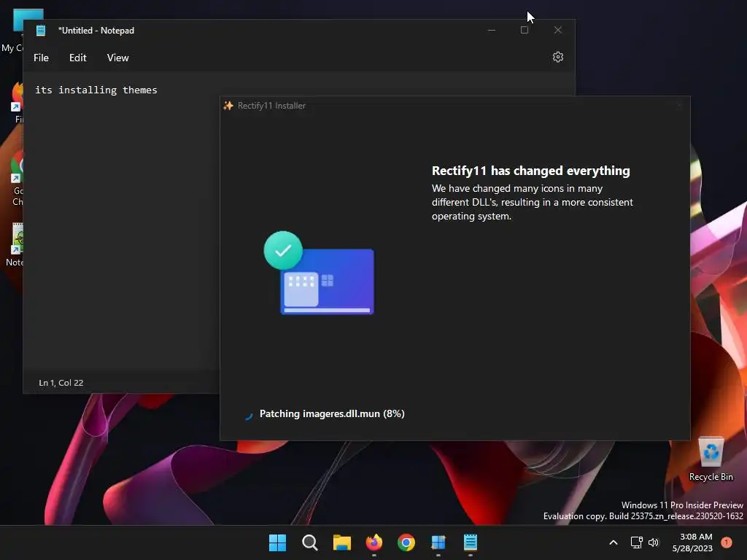Click the Patching imageres.dll.mun (8%) status
Image resolution: width=747 pixels, height=560 pixels.
[332, 414]
